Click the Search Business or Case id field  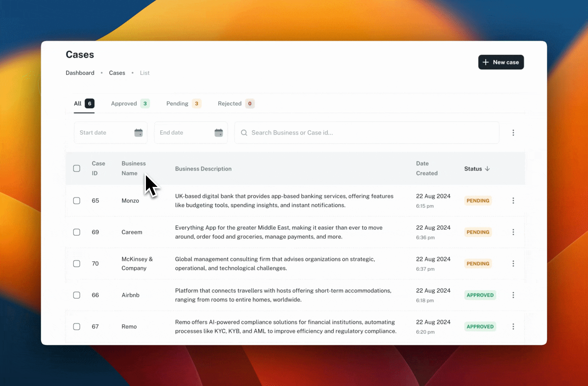(367, 133)
